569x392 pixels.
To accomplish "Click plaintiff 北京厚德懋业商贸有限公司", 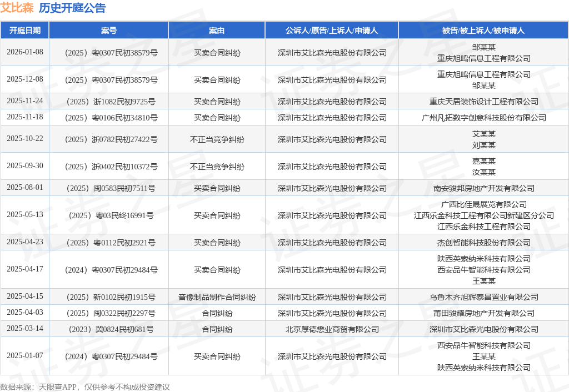I will tap(332, 330).
